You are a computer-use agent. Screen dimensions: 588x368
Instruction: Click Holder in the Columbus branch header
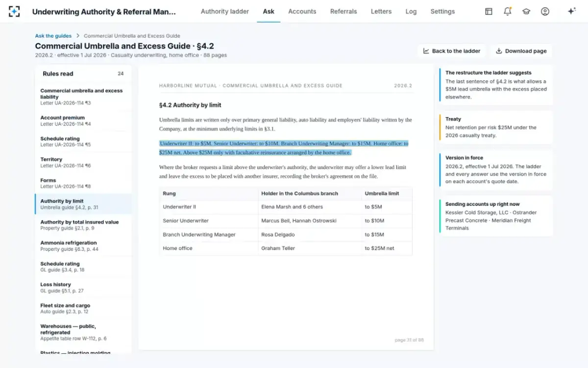[311, 193]
